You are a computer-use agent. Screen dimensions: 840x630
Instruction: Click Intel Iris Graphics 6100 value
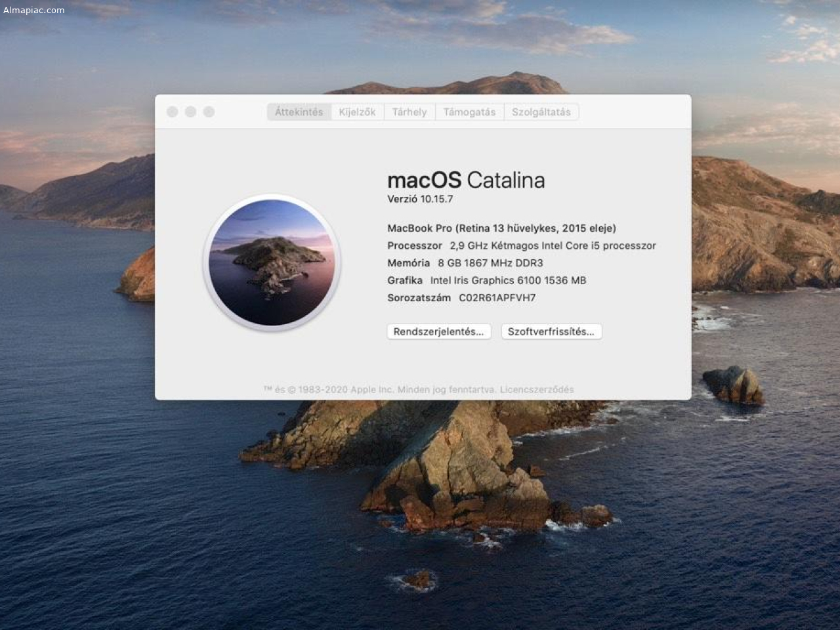tap(509, 280)
